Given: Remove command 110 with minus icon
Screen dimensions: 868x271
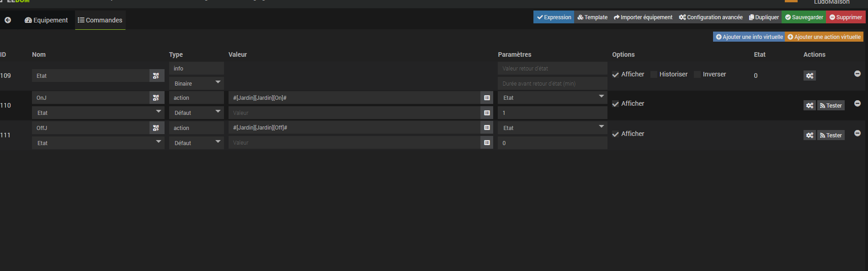Looking at the screenshot, I should pyautogui.click(x=857, y=103).
